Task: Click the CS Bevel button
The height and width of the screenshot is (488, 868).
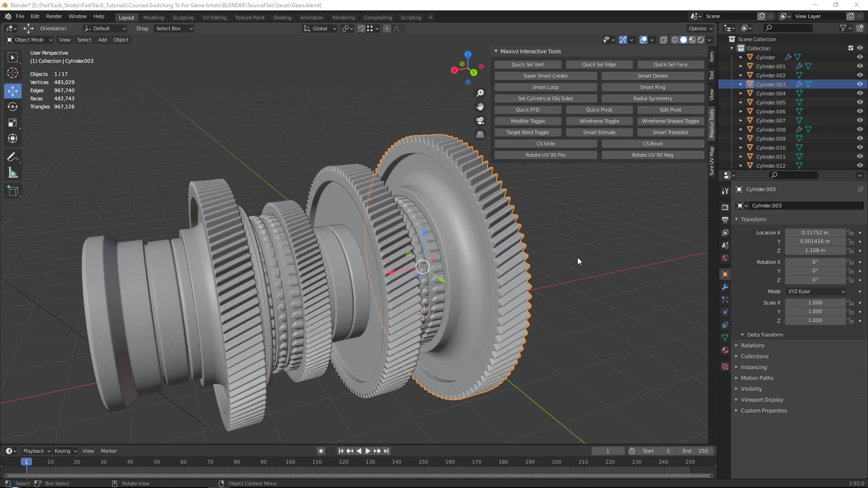Action: [652, 144]
